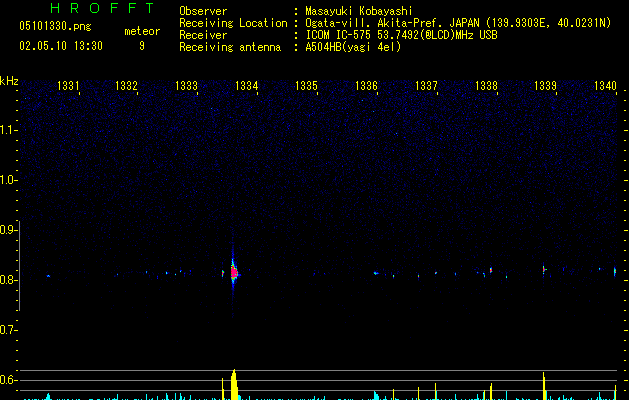Click the 1.0 kHz axis label

coord(8,180)
